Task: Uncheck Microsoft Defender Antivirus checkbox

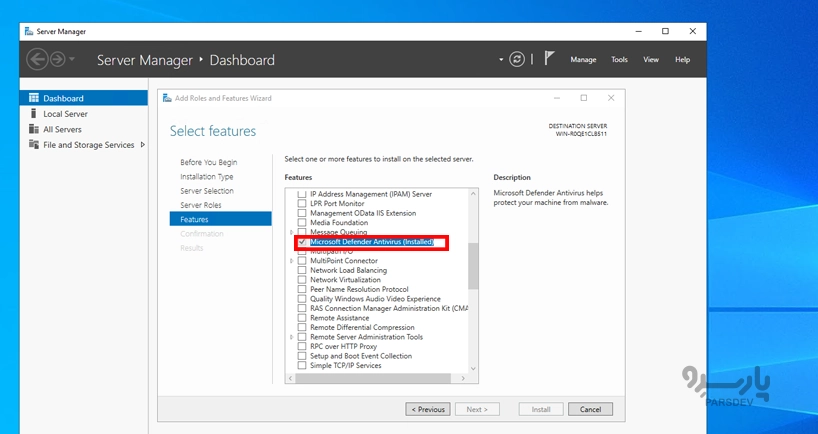Action: [x=302, y=242]
